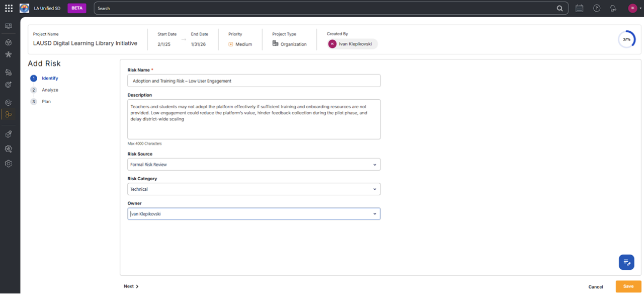Click the notifications bell icon
This screenshot has width=644, height=298.
click(613, 8)
